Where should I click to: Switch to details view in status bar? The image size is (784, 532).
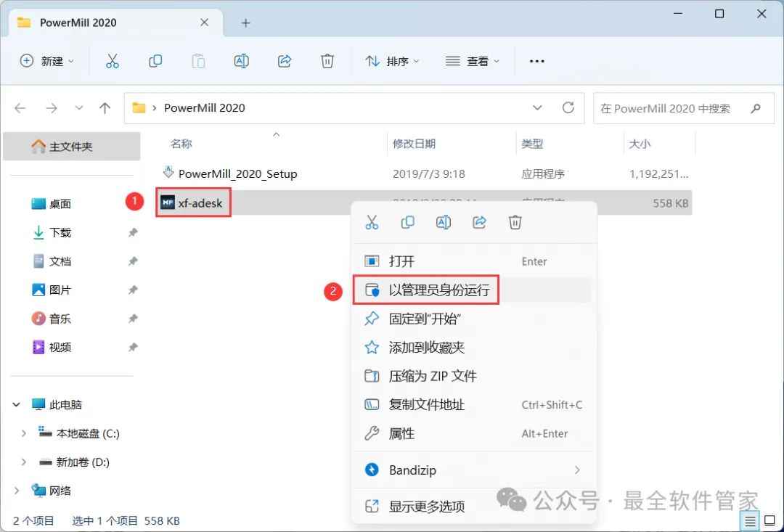(750, 522)
